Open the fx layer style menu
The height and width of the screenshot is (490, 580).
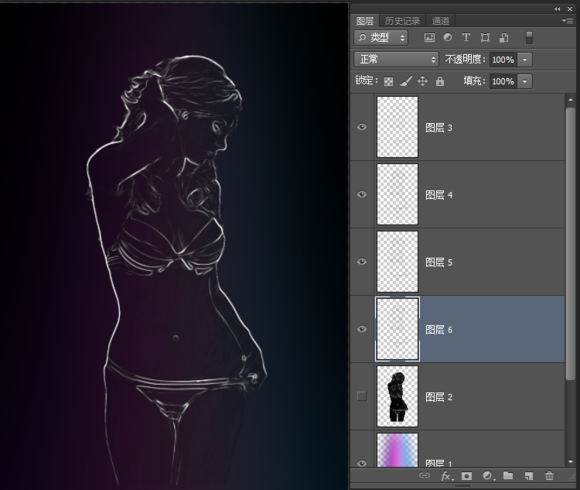click(446, 476)
